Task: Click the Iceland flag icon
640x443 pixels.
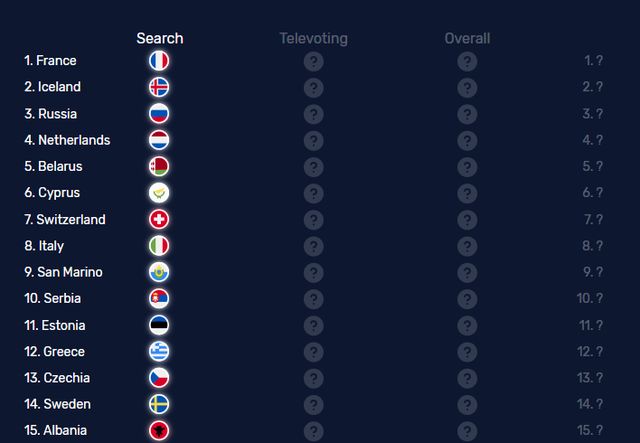Action: click(159, 87)
